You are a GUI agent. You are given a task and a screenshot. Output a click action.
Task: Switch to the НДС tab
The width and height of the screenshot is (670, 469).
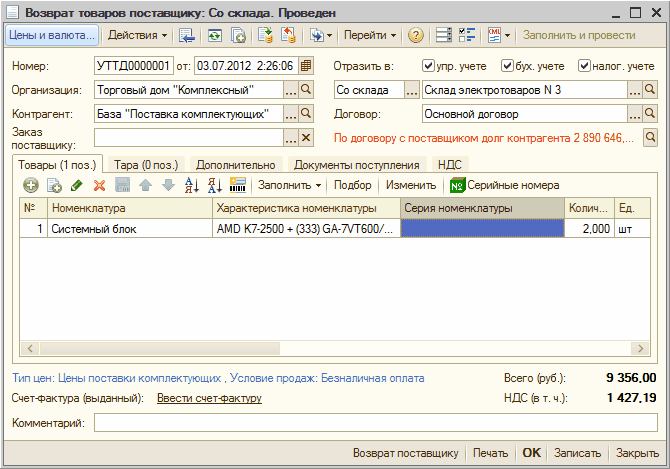[450, 165]
